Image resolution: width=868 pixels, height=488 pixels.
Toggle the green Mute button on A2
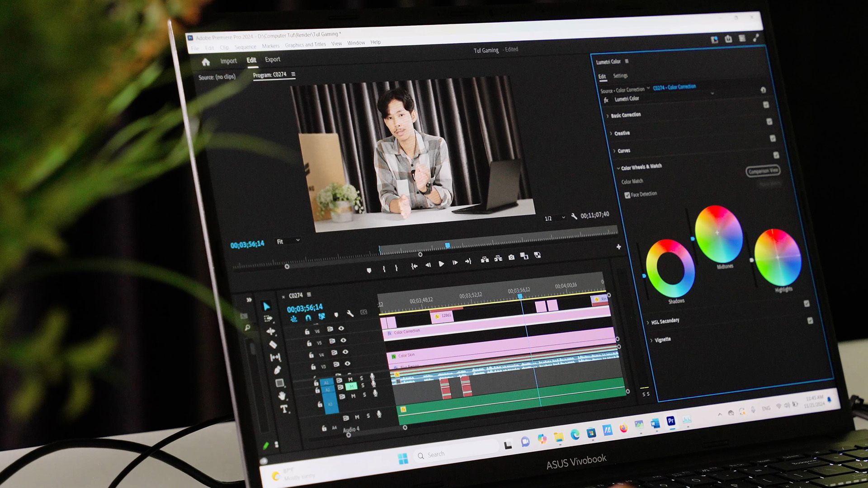click(351, 386)
